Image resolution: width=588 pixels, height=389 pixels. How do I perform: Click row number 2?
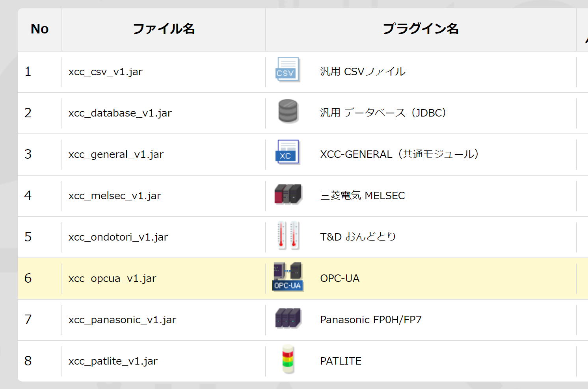tap(28, 113)
